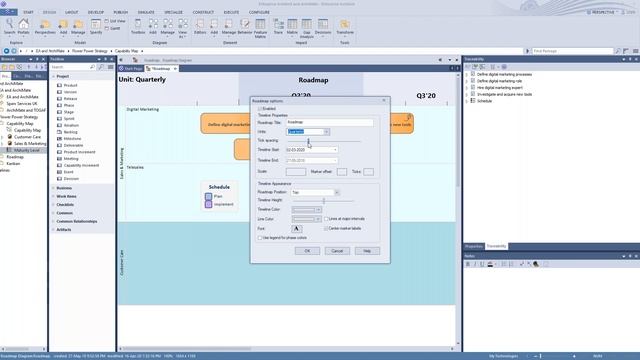Toggle the Enabled checkbox in Roadmap options
Viewport: 640px width, 360px height.
point(260,109)
